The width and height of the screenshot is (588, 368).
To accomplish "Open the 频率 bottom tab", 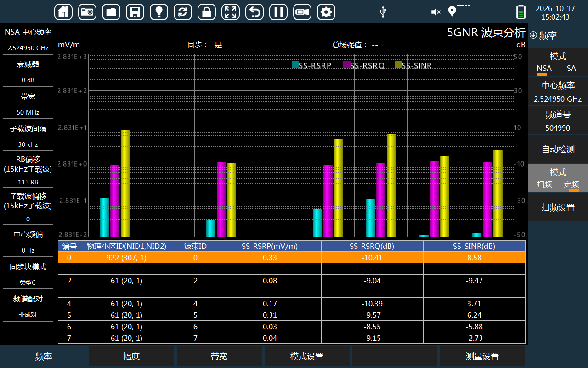I will coord(44,356).
